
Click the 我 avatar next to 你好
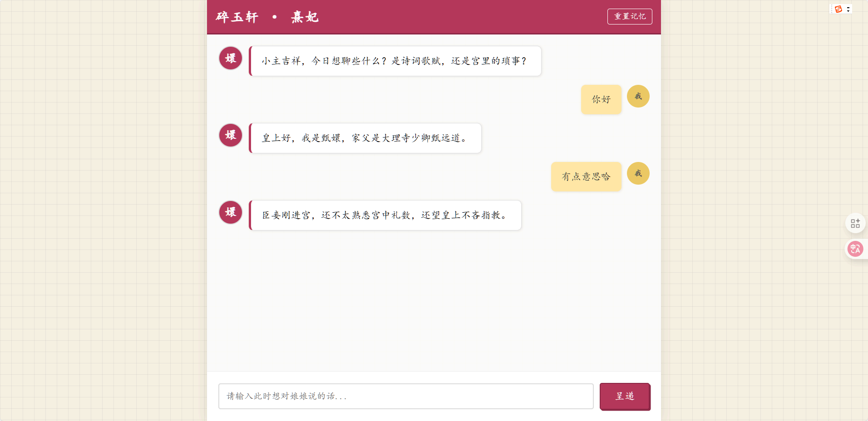[638, 96]
